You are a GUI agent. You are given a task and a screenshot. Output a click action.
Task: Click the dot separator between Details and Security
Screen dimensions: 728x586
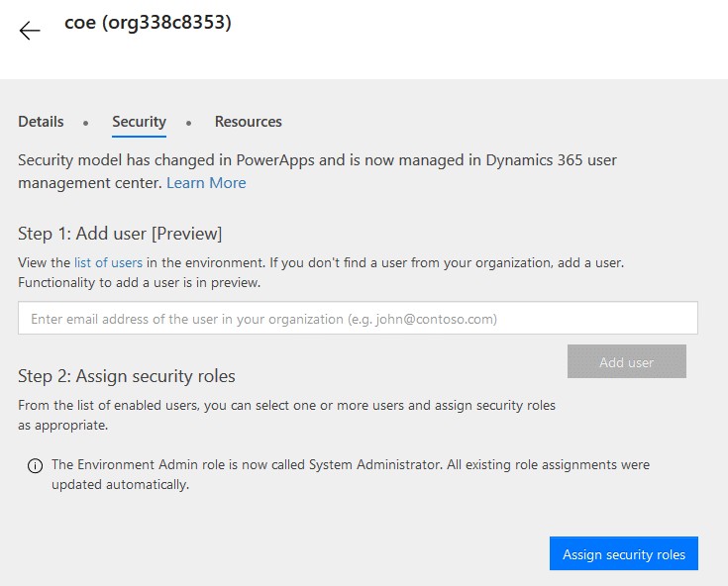point(85,123)
